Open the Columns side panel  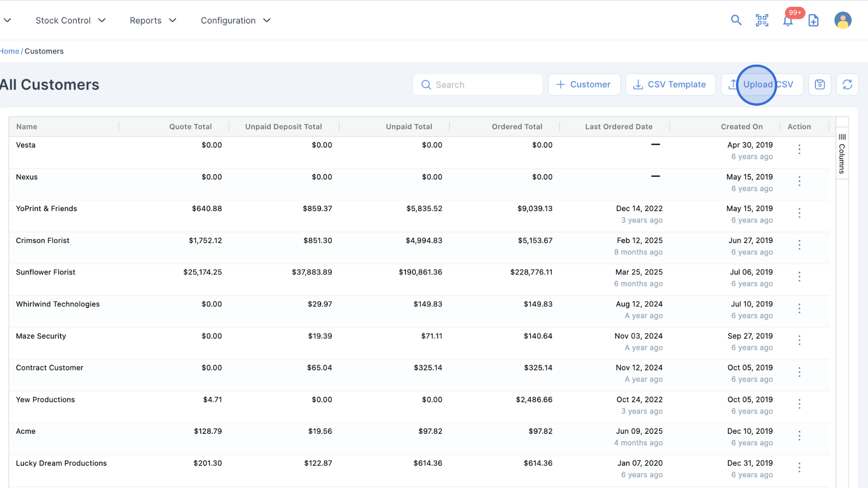tap(842, 154)
